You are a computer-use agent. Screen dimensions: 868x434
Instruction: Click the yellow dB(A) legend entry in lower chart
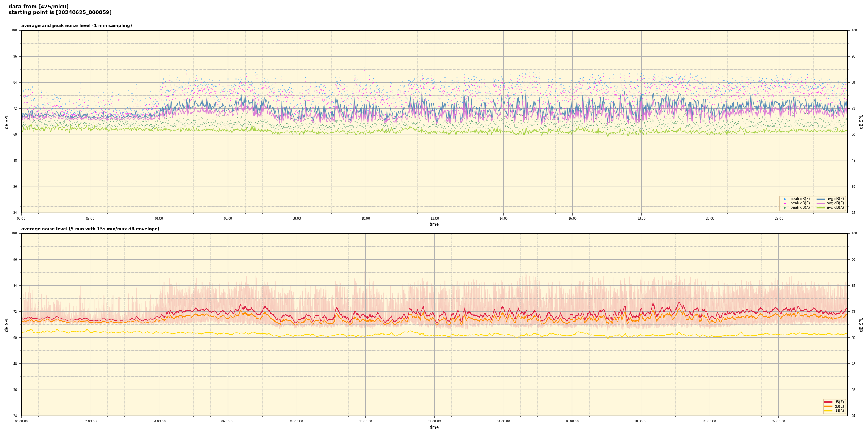pos(828,410)
